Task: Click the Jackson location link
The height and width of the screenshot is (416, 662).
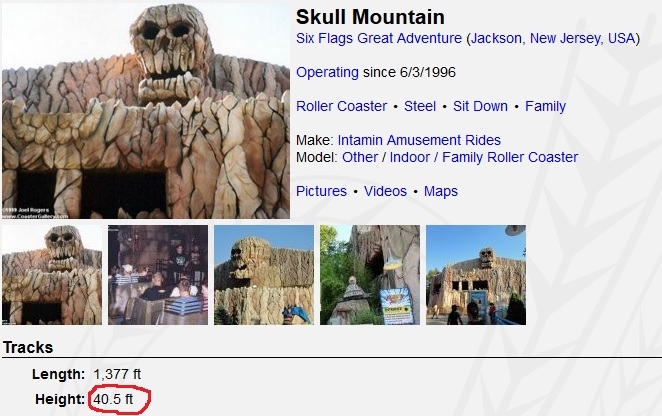Action: pos(496,38)
